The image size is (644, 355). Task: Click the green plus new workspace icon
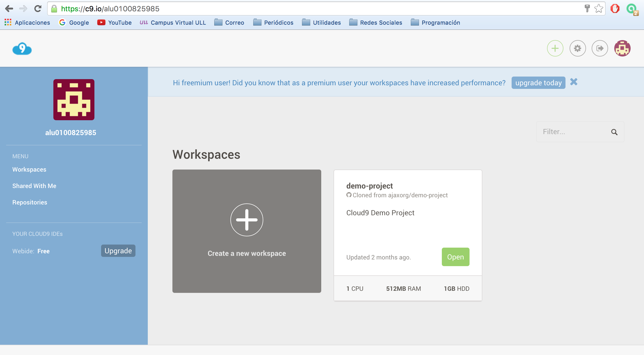(x=555, y=48)
